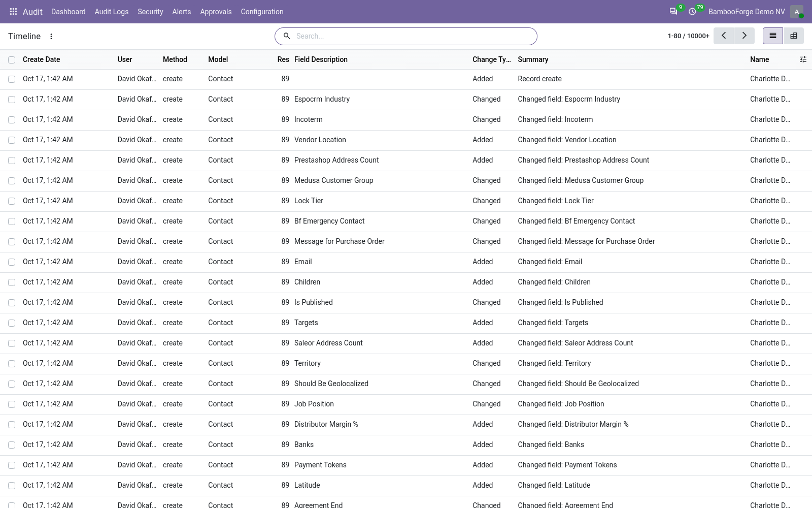Viewport: 812px width, 508px height.
Task: Open BambooForge Demo NV company switcher
Action: (x=747, y=12)
